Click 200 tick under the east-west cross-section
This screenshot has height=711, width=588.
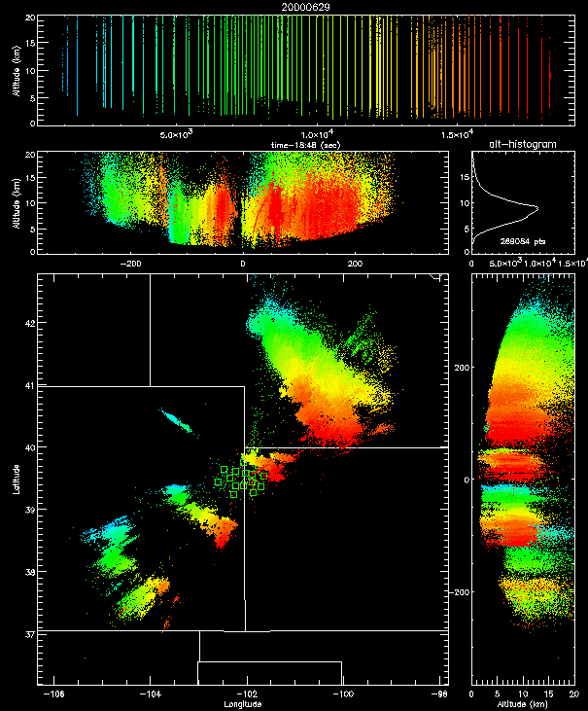click(355, 264)
